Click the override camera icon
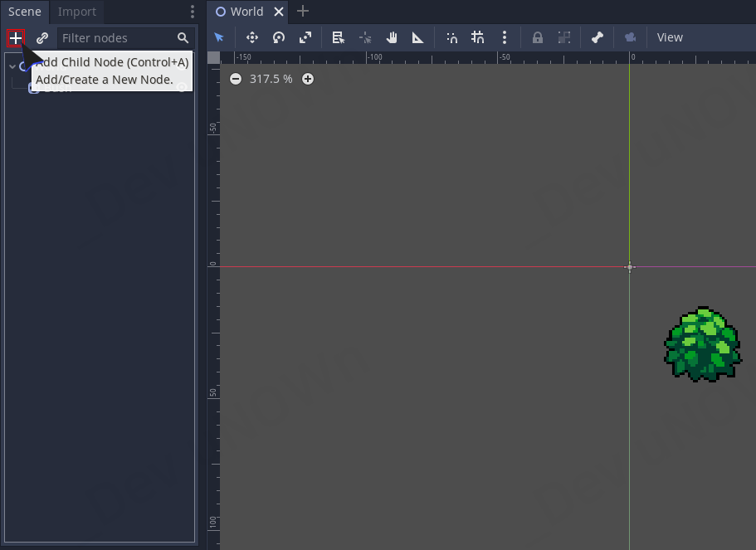Screen dimensions: 756x550 [630, 37]
